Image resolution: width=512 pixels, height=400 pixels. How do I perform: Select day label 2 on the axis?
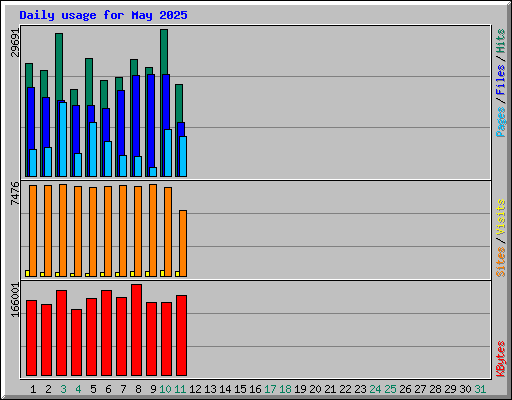[48, 389]
